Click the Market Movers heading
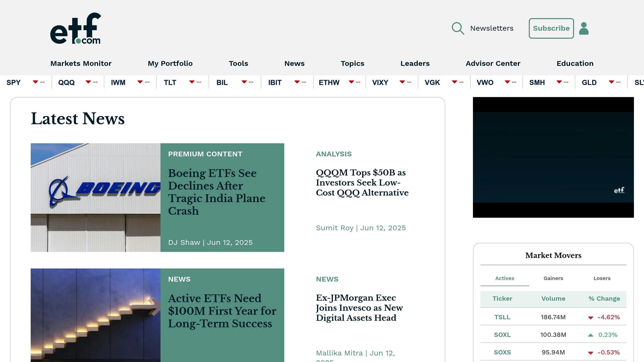 [x=553, y=255]
